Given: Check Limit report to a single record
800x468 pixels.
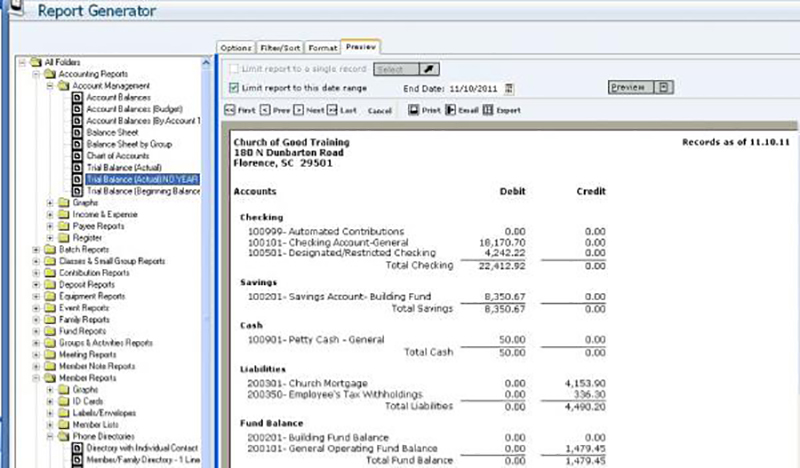Looking at the screenshot, I should point(233,69).
